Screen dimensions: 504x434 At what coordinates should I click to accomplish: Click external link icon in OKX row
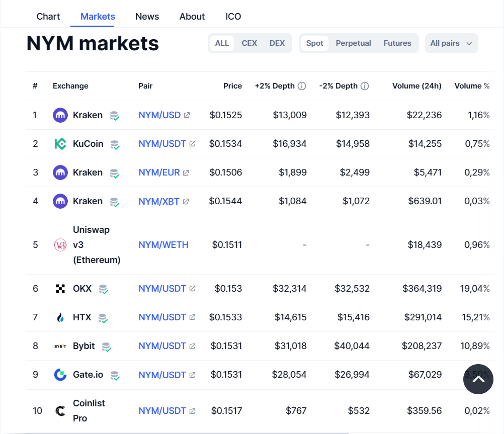tap(192, 289)
